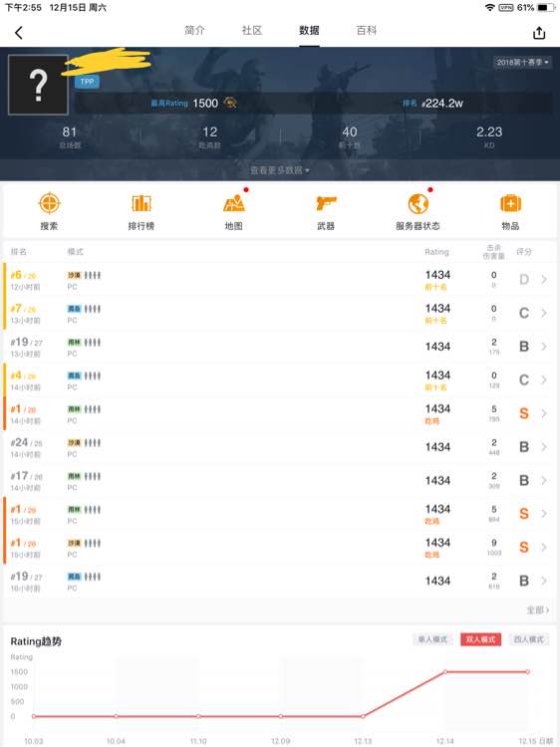
Task: Expand 查看更多数据 to show more stats
Action: pos(280,170)
